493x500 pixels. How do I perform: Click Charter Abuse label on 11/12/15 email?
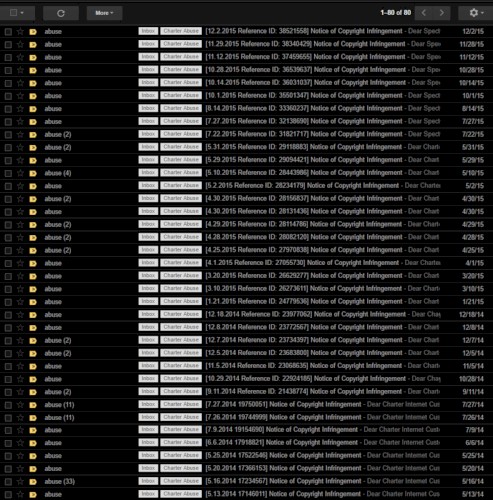coord(181,57)
